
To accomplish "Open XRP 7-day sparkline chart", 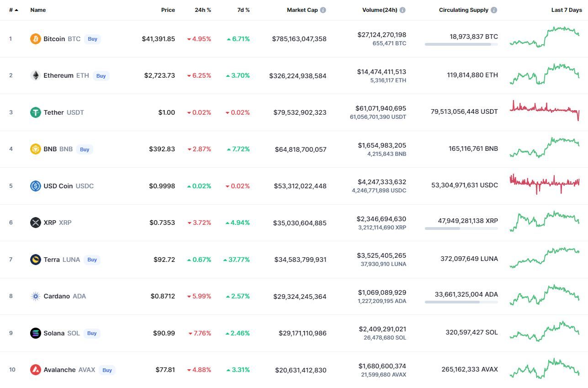I will [545, 221].
